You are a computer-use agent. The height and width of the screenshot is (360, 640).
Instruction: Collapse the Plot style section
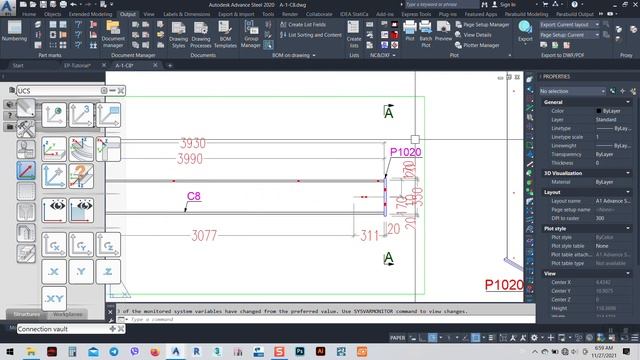628,229
